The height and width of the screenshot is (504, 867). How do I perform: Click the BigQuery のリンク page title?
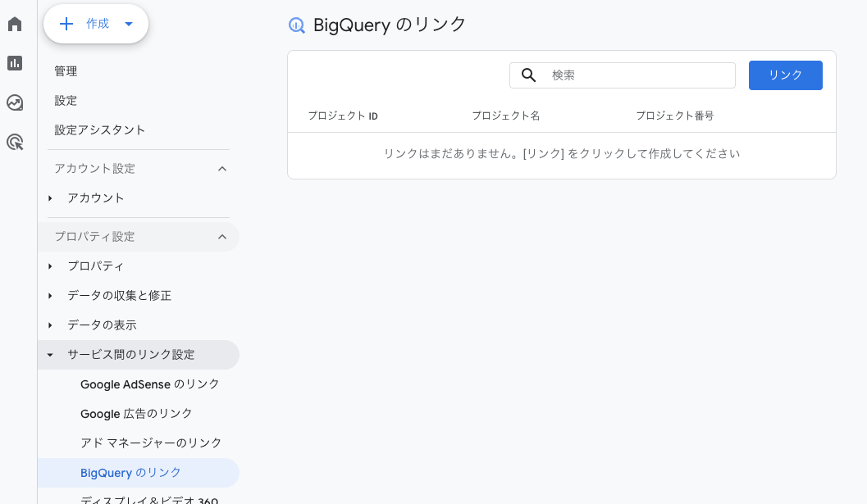pos(390,25)
